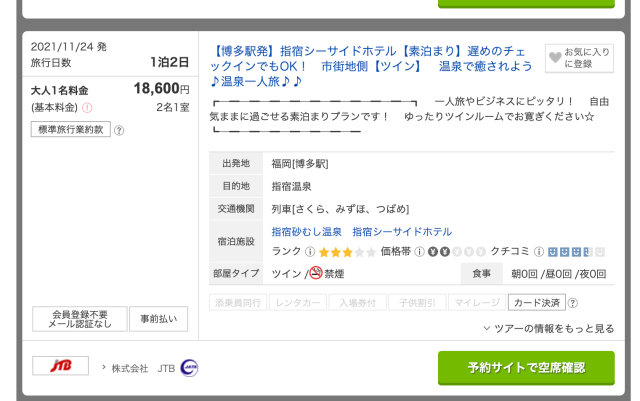Click 予約サイトで空席確認 green button
640x401 pixels.
[x=526, y=368]
